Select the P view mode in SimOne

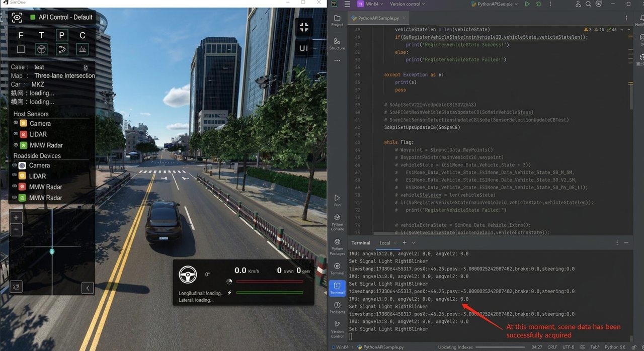click(x=62, y=36)
